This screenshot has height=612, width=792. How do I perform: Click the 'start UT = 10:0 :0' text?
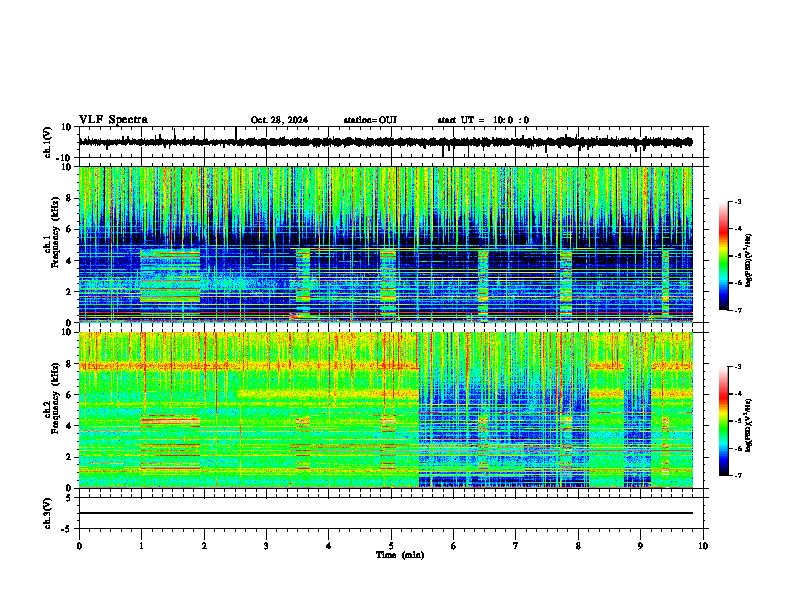click(483, 120)
